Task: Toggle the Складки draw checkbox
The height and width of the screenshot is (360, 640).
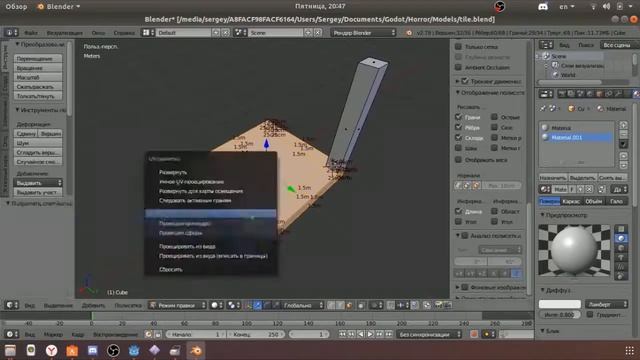Action: [458, 138]
